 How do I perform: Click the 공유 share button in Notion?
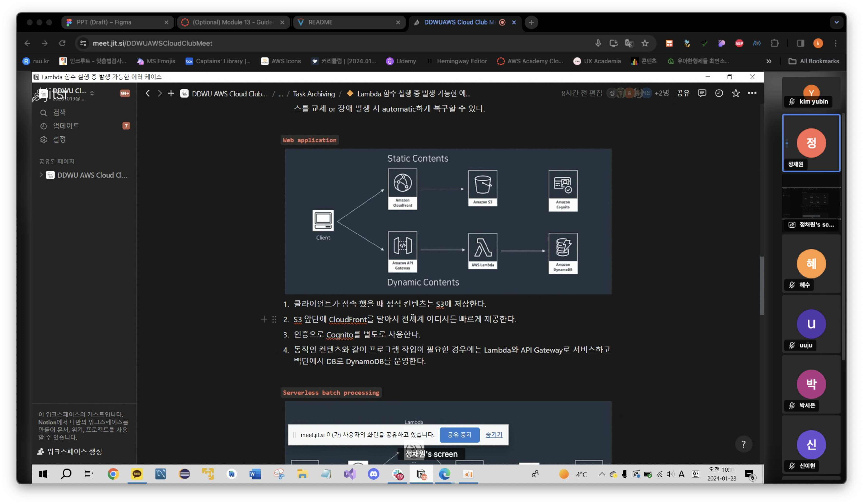pyautogui.click(x=683, y=93)
